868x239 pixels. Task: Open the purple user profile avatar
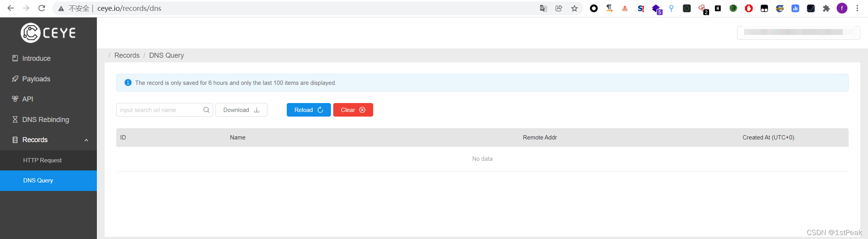pos(842,8)
